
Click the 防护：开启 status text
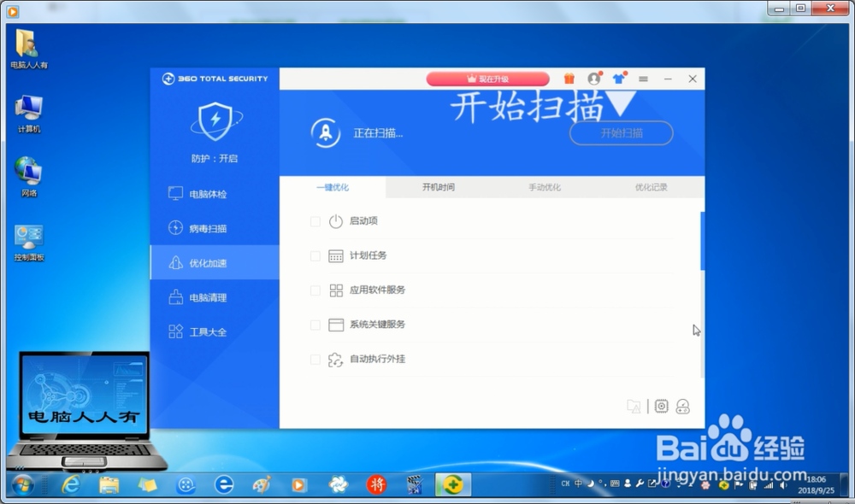pos(215,159)
